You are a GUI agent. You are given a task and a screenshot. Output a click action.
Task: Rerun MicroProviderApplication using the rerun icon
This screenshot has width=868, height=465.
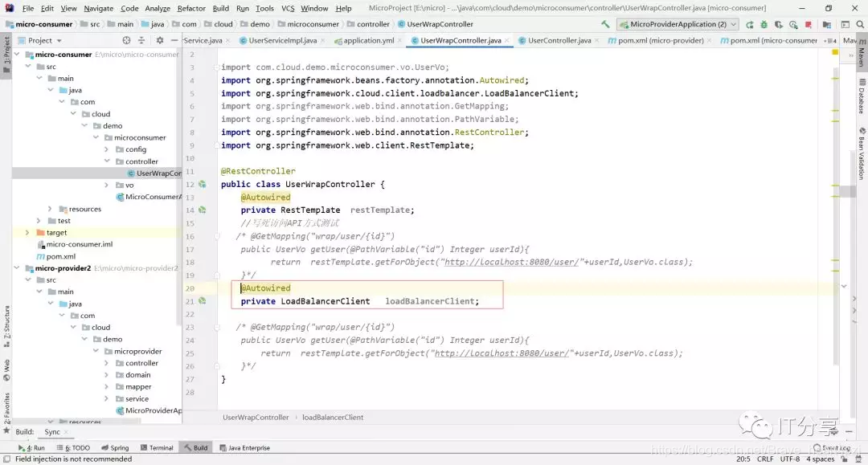(x=750, y=24)
